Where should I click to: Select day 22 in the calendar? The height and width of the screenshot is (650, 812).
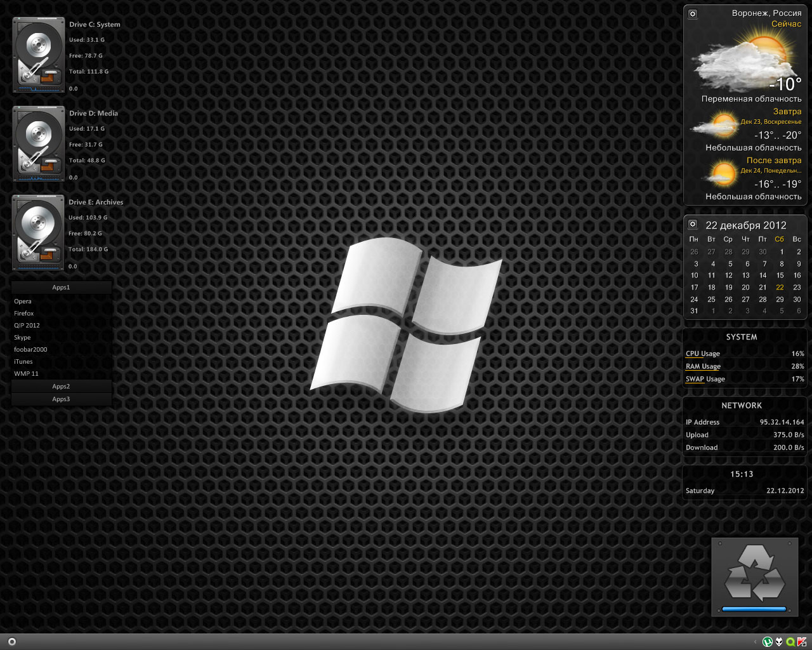tap(780, 288)
